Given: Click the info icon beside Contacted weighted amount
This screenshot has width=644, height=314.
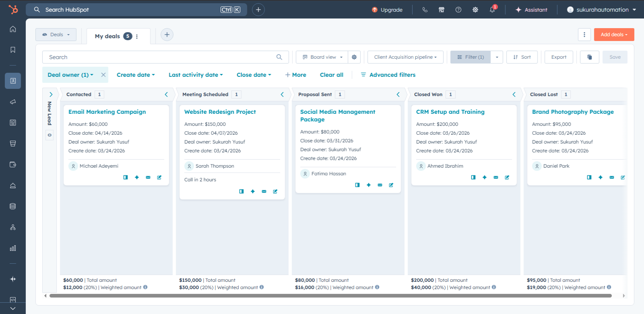Looking at the screenshot, I should coord(145,287).
